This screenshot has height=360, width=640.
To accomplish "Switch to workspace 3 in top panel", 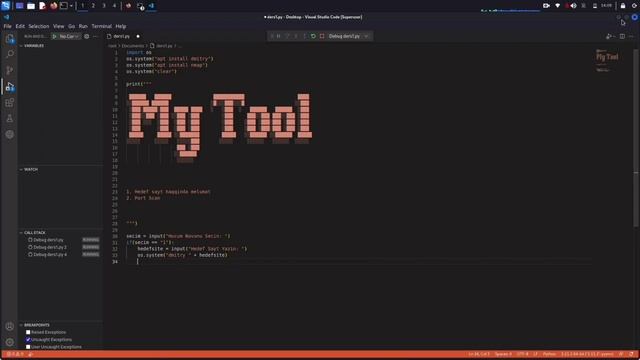I will coord(104,6).
